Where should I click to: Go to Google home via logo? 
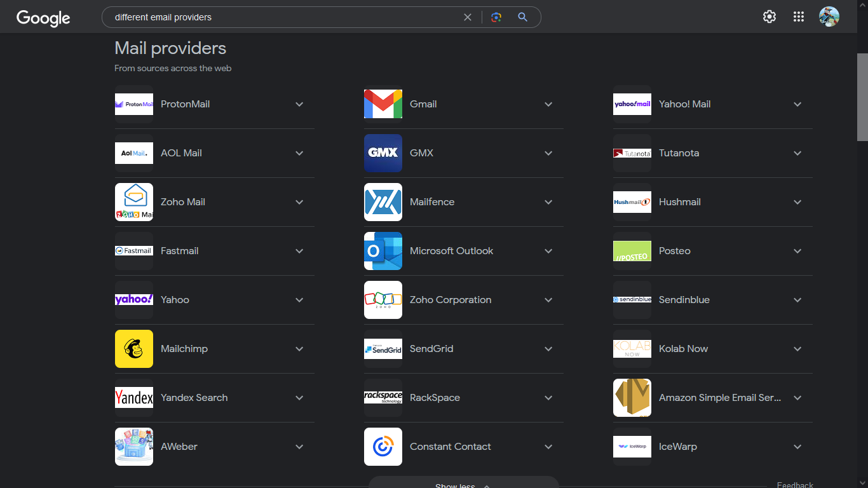coord(43,18)
